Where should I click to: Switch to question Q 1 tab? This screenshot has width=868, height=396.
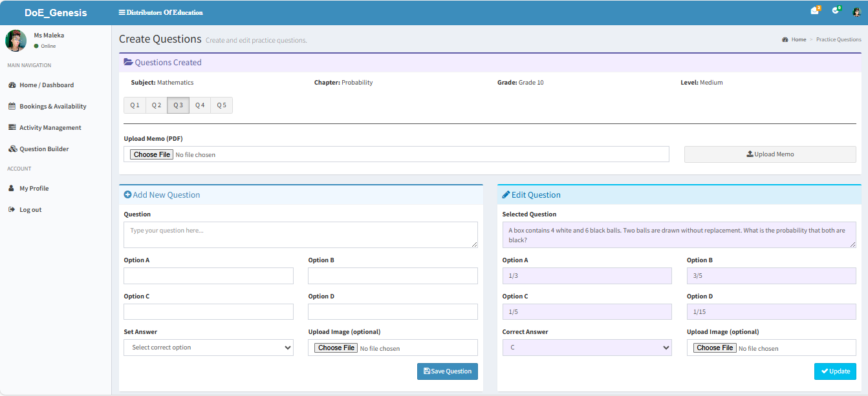[135, 105]
